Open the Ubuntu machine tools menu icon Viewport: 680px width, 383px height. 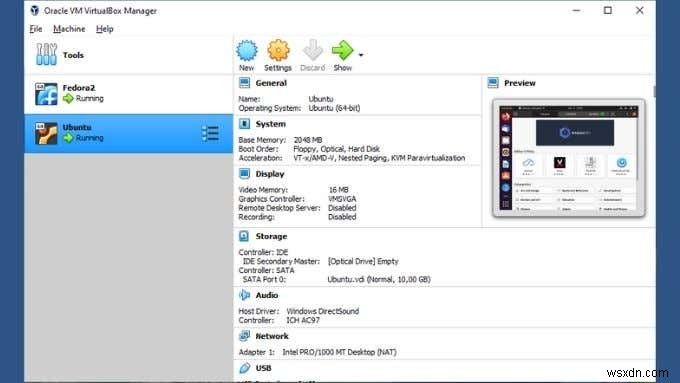210,134
